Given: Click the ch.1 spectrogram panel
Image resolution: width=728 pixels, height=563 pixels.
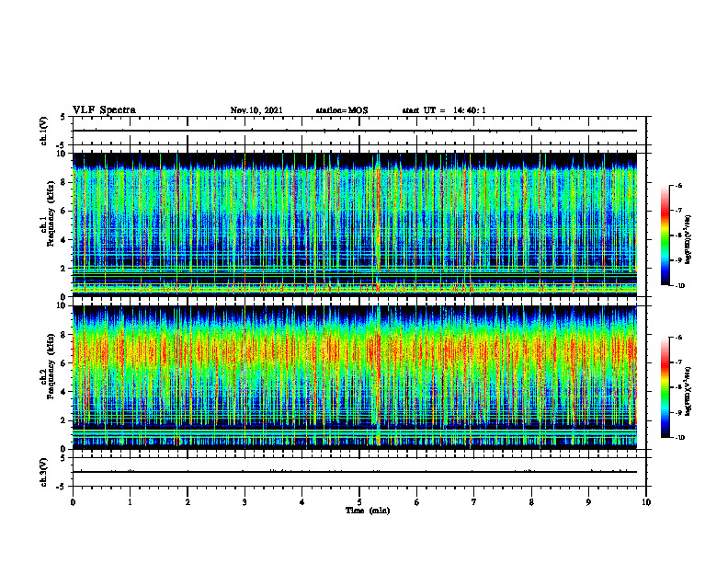Looking at the screenshot, I should [355, 224].
